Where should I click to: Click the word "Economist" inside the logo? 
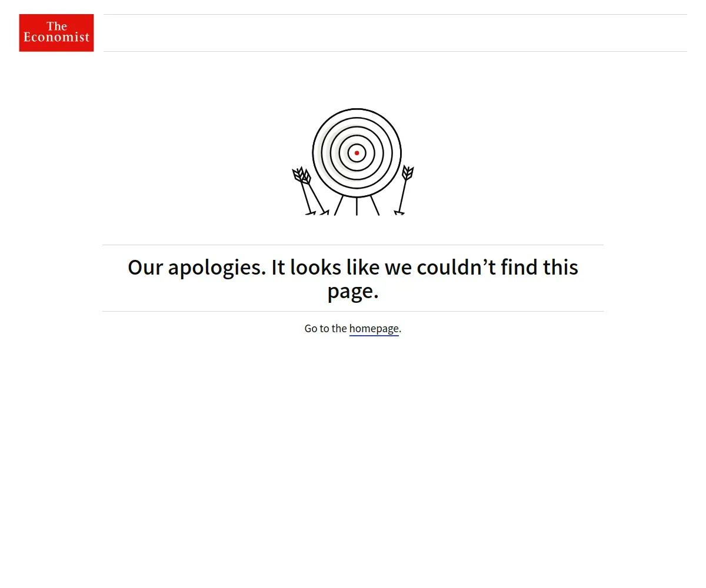pyautogui.click(x=56, y=38)
